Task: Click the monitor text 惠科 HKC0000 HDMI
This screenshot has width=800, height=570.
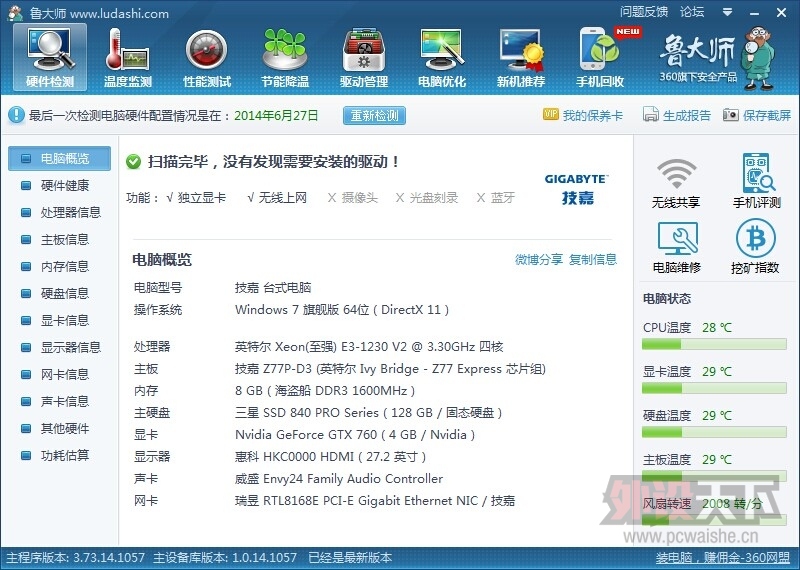Action: pos(330,457)
